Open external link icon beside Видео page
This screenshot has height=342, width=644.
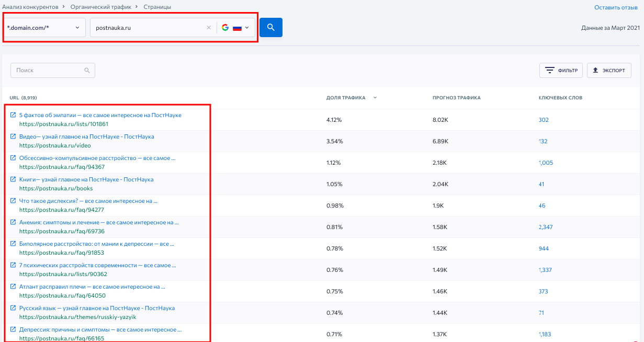point(13,136)
